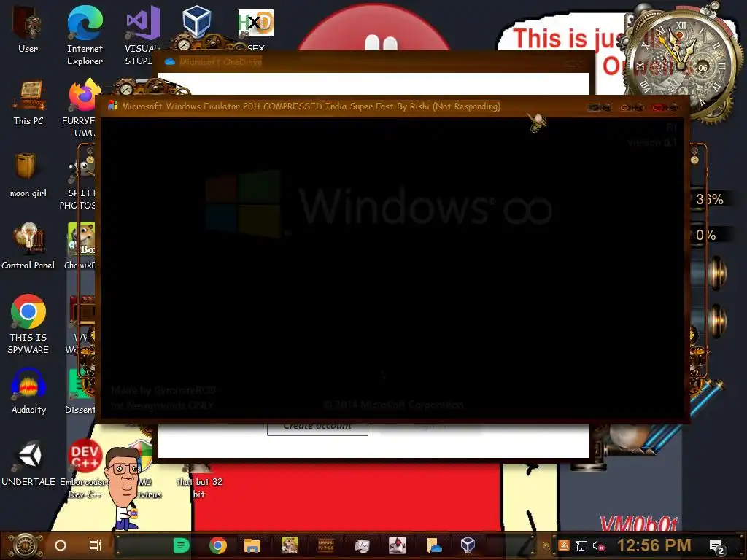Select the VirtualBox cube desktop icon

point(196,22)
